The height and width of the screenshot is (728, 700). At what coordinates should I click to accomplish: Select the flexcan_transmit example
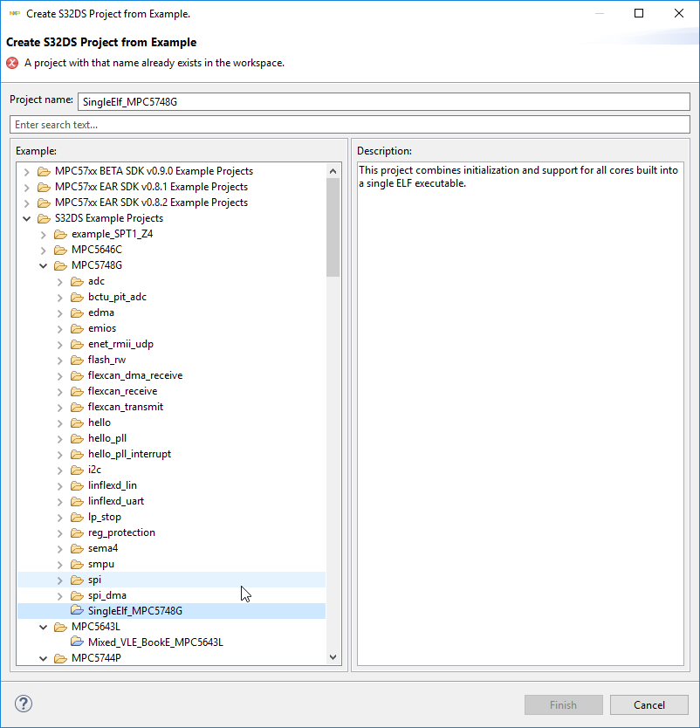[126, 407]
